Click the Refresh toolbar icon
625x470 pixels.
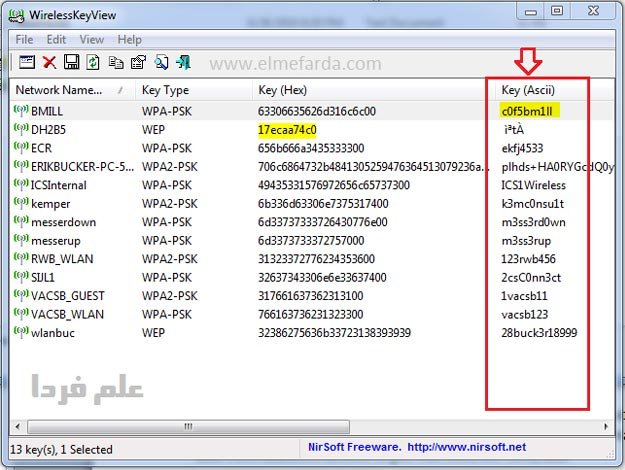(93, 62)
